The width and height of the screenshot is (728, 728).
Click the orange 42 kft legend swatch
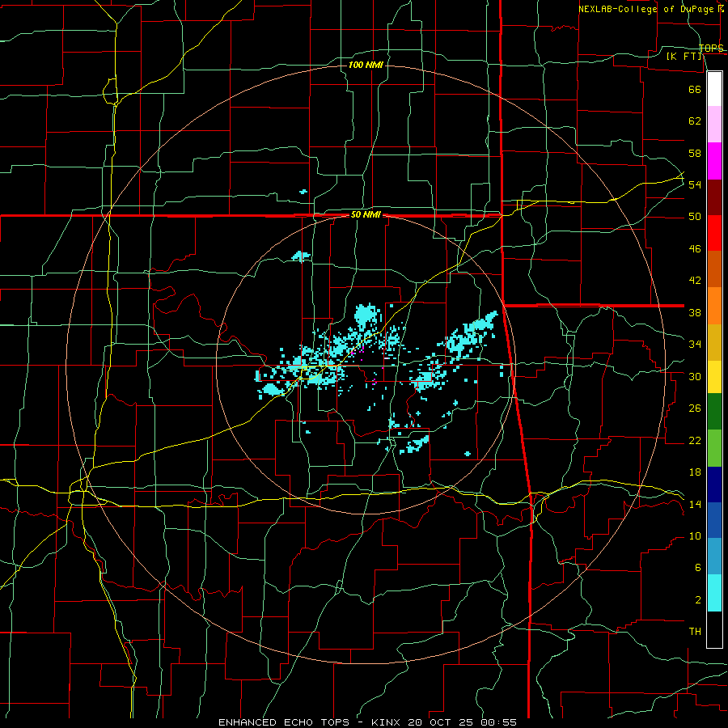(714, 306)
